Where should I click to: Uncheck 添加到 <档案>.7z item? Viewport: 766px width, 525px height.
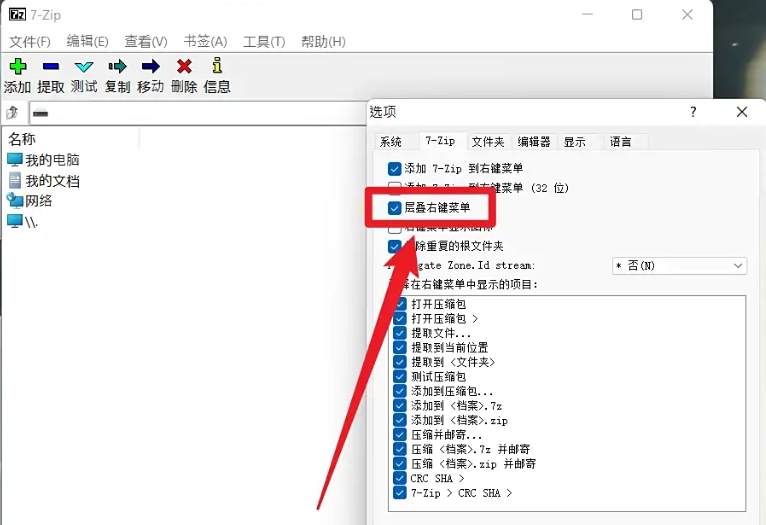[400, 405]
